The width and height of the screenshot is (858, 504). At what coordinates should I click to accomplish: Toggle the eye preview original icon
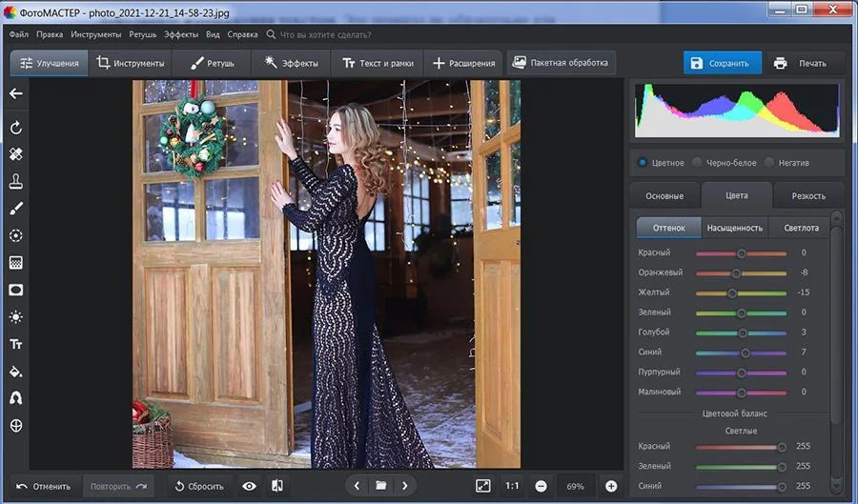pos(250,486)
